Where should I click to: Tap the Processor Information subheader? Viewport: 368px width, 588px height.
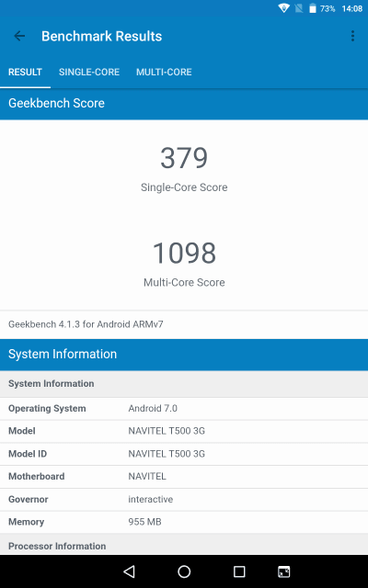click(184, 545)
